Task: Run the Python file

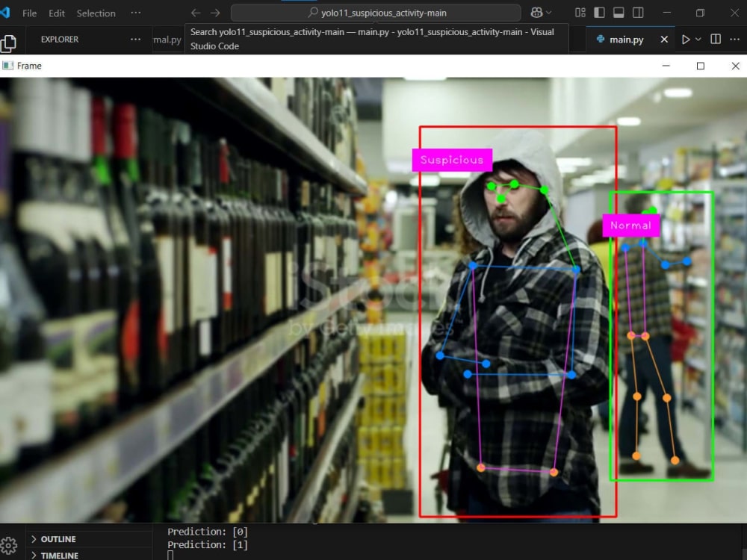Action: (x=686, y=40)
